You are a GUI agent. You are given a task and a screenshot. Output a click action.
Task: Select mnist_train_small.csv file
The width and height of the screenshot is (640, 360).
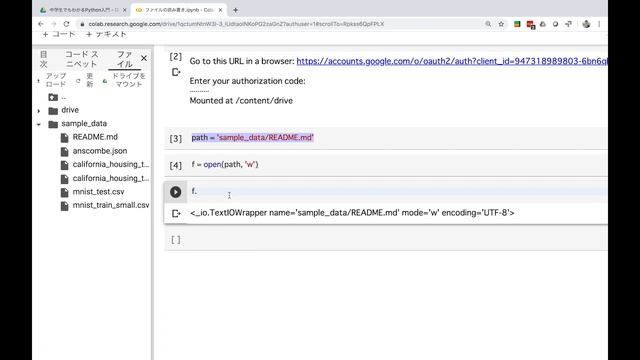(x=111, y=205)
